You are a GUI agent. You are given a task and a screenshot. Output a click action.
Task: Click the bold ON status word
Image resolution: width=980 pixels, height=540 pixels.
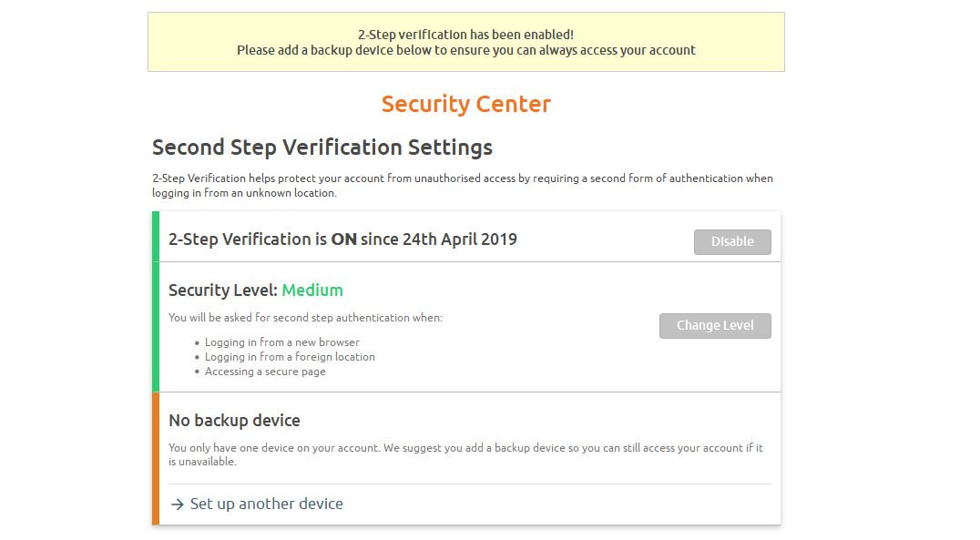[343, 239]
